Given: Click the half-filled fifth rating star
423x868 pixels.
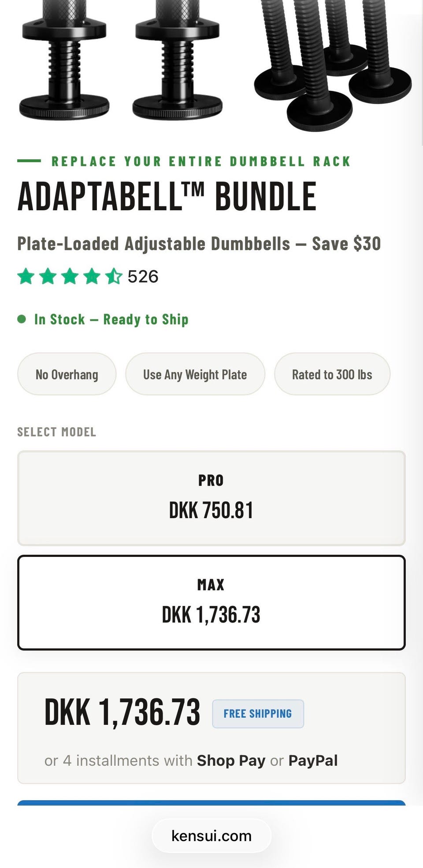Looking at the screenshot, I should click(x=114, y=277).
